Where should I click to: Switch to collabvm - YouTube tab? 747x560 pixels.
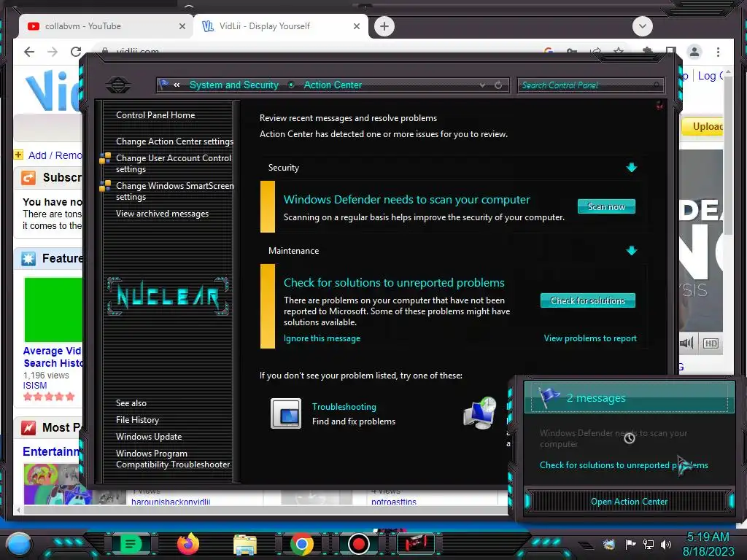coord(106,26)
